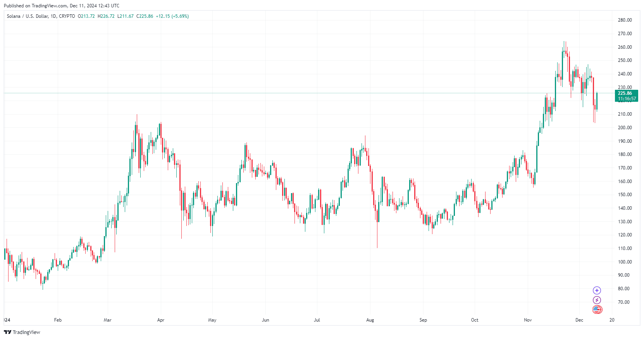Click the 130.00 price axis label

click(625, 222)
